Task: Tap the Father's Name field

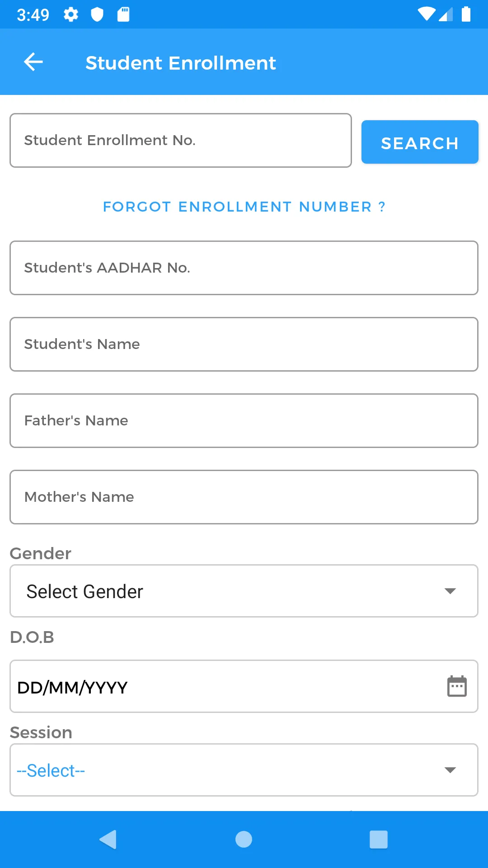Action: [x=244, y=421]
